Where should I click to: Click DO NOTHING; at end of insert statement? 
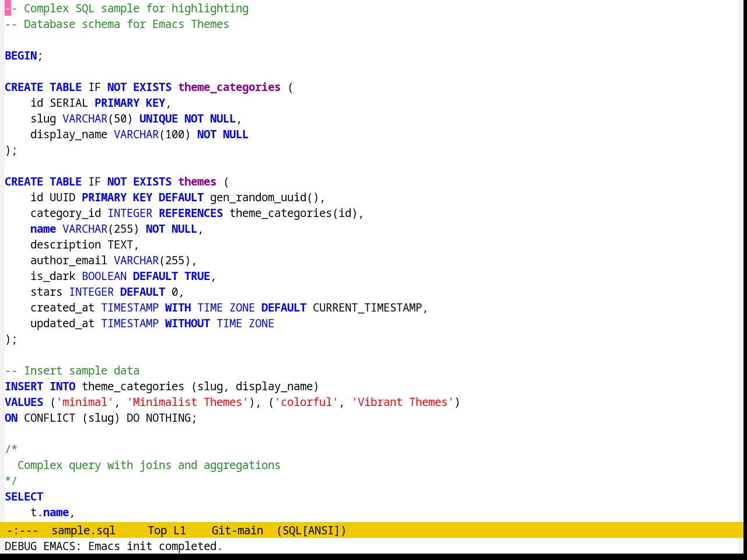pyautogui.click(x=162, y=418)
